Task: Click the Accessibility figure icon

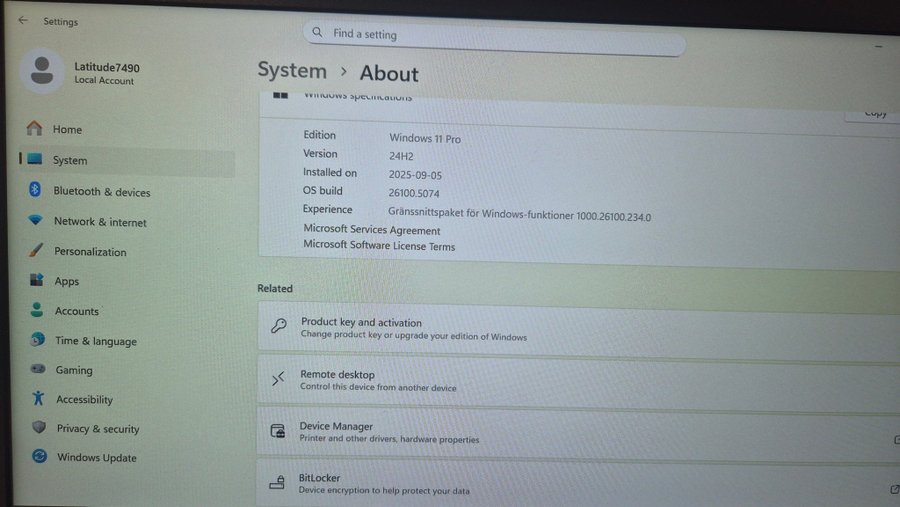Action: [38, 399]
